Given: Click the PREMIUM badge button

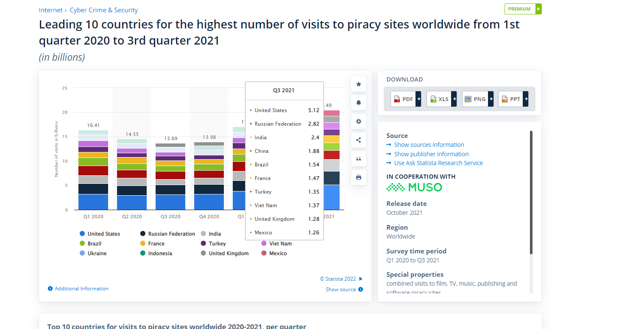Looking at the screenshot, I should (523, 9).
